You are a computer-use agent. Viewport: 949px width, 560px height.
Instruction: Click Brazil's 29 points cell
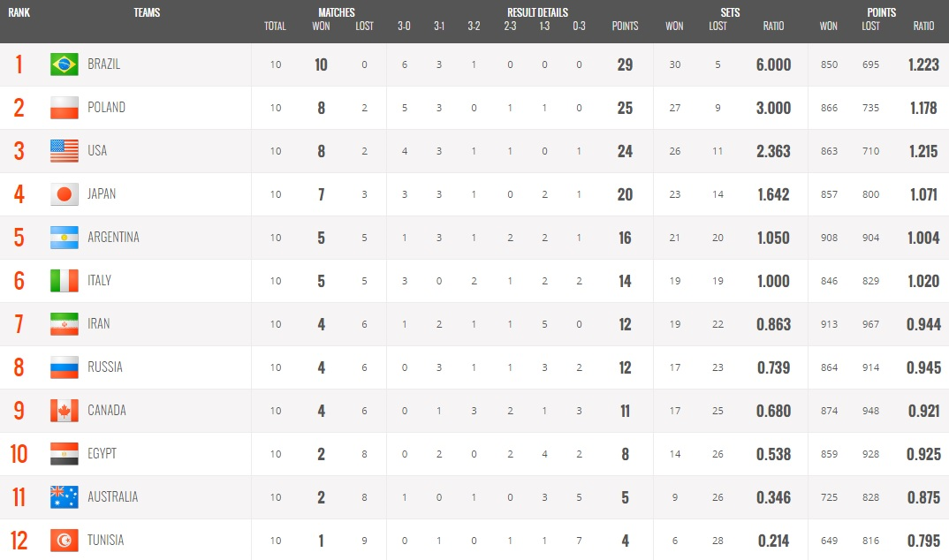click(626, 64)
